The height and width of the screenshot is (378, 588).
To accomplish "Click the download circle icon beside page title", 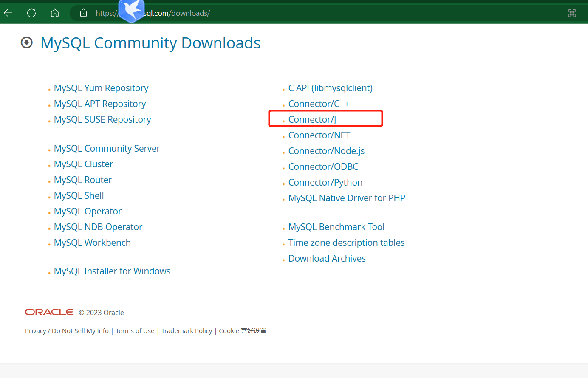I will tap(27, 42).
